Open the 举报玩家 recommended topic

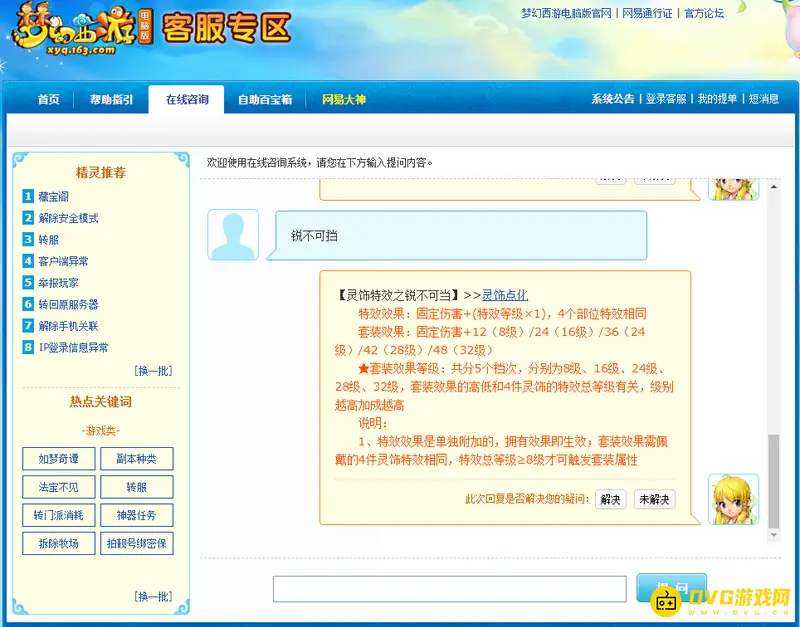coord(58,283)
